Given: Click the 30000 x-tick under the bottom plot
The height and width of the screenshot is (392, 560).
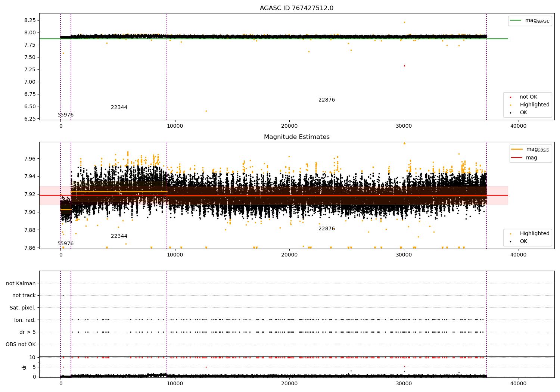Looking at the screenshot, I should tap(404, 384).
